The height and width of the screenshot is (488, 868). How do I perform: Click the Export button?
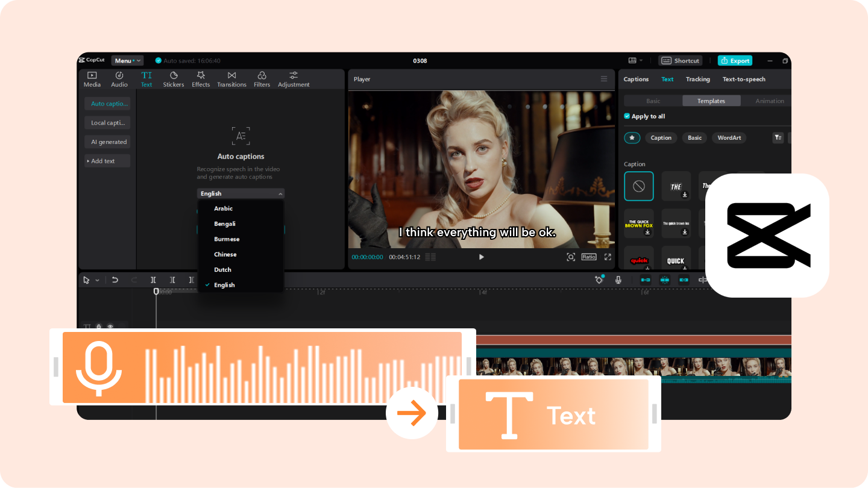pos(735,61)
